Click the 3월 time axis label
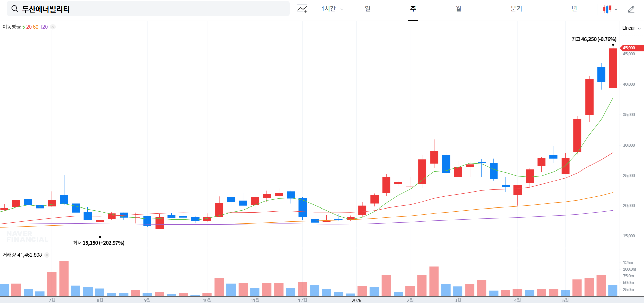 (458, 300)
